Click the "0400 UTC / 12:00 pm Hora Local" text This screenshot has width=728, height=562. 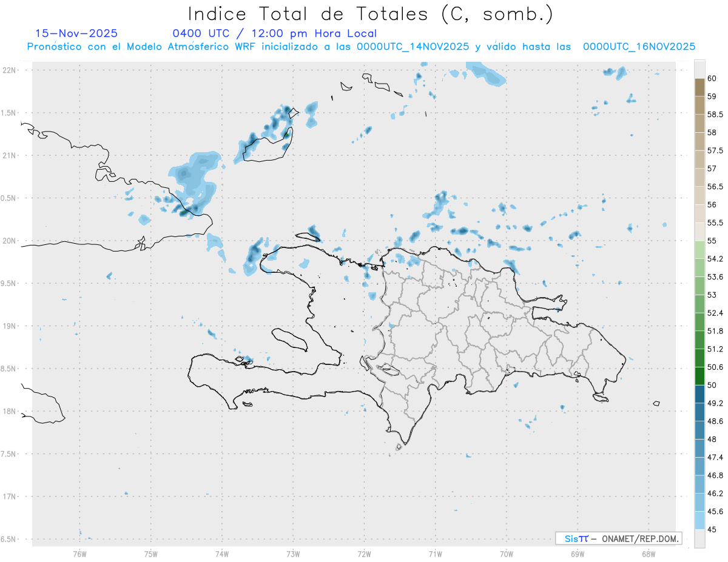click(x=275, y=33)
